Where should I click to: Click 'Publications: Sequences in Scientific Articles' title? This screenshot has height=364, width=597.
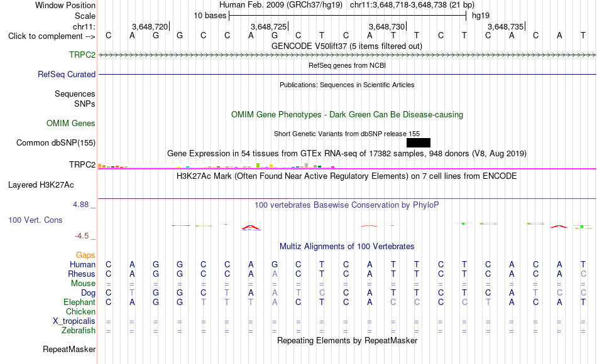(x=347, y=85)
